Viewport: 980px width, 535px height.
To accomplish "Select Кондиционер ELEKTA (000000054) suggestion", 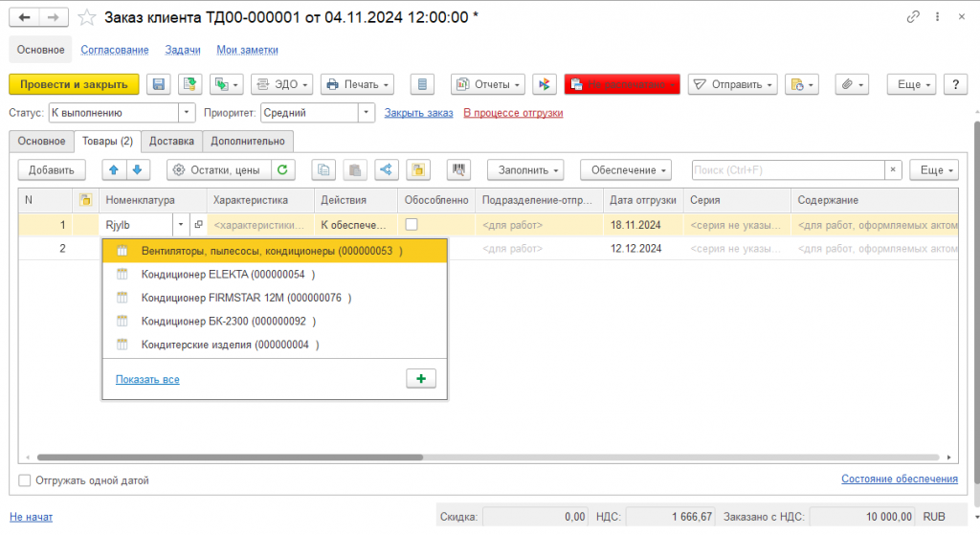I will [x=275, y=275].
